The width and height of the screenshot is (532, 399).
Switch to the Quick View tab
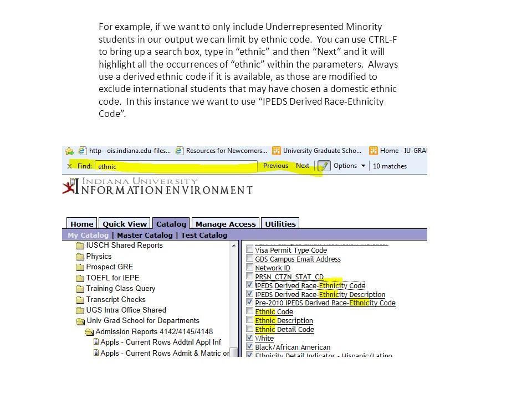coord(125,223)
